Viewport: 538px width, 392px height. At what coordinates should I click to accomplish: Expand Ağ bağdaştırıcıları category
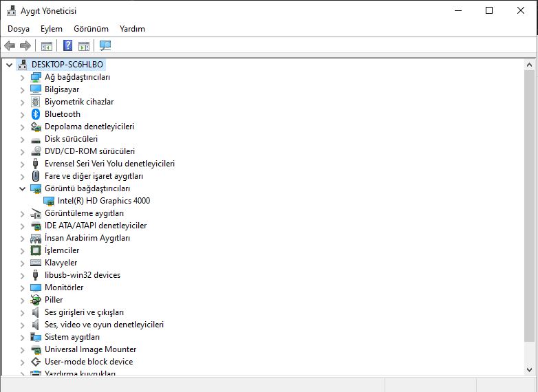[22, 77]
